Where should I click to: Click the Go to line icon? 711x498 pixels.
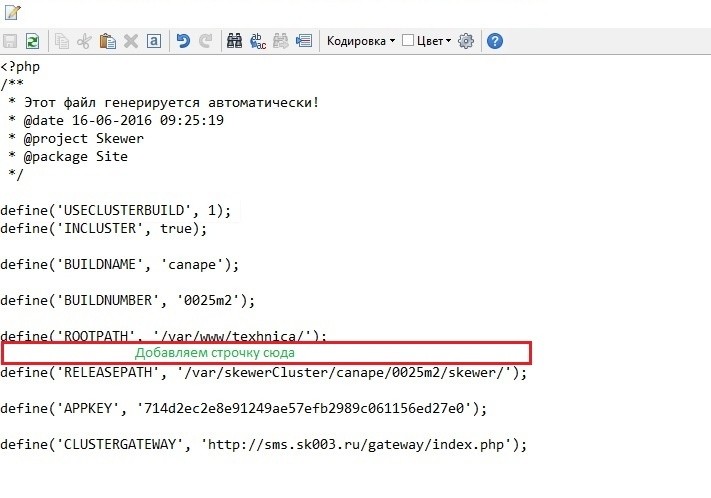tap(304, 41)
